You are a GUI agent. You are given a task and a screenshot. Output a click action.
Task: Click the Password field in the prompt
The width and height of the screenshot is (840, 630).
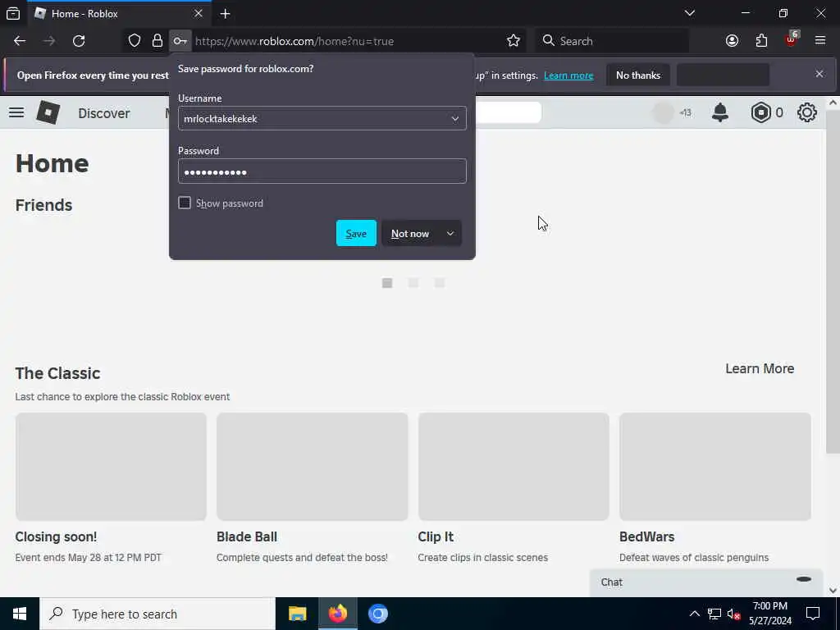322,171
